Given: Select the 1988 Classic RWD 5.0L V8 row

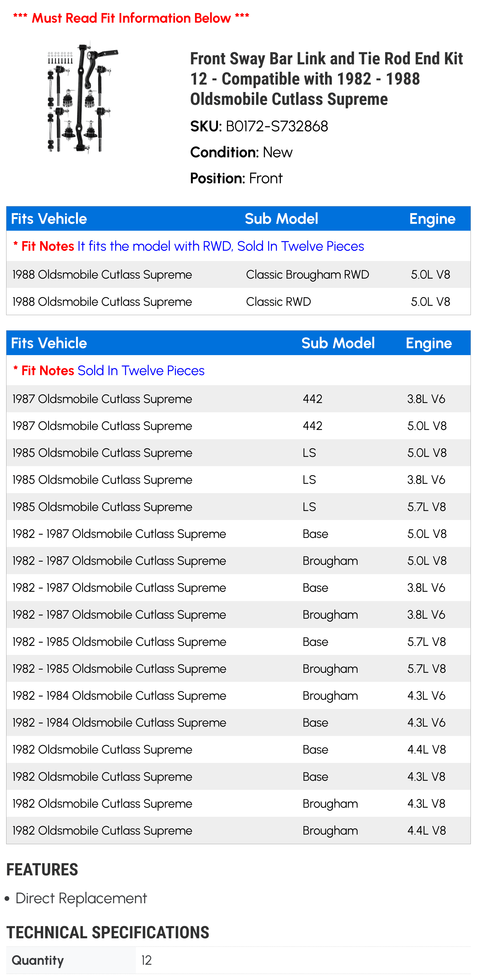Looking at the screenshot, I should (x=238, y=301).
